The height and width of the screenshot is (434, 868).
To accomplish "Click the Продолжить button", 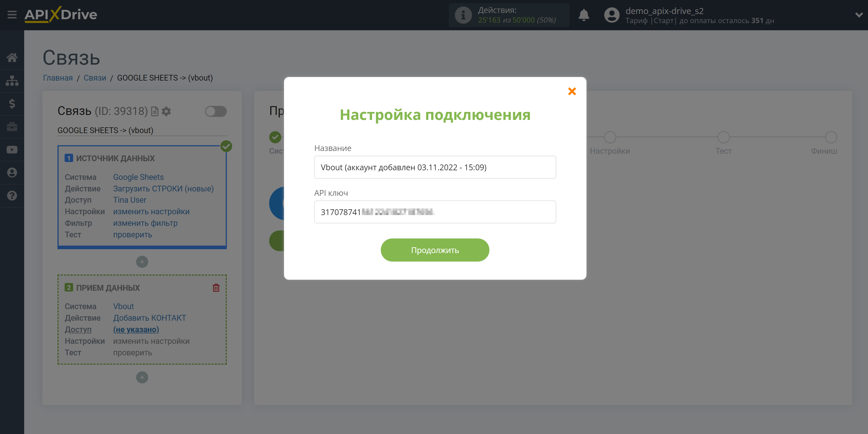I will point(435,250).
